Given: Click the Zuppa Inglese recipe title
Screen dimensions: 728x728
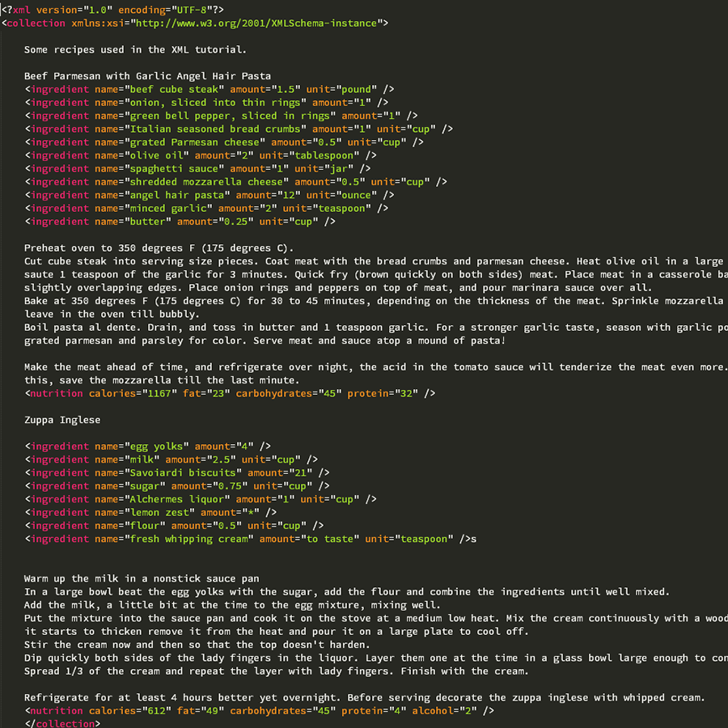Looking at the screenshot, I should (62, 420).
